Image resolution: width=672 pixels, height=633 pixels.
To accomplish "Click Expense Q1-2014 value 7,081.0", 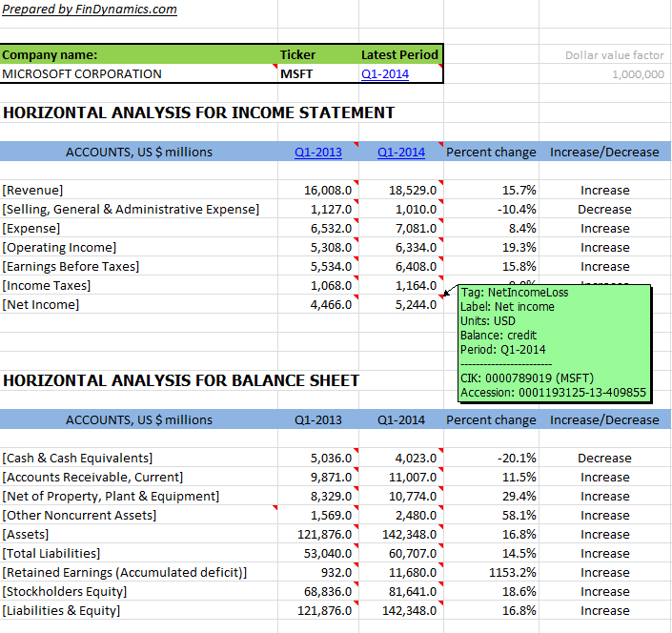I will [x=416, y=229].
